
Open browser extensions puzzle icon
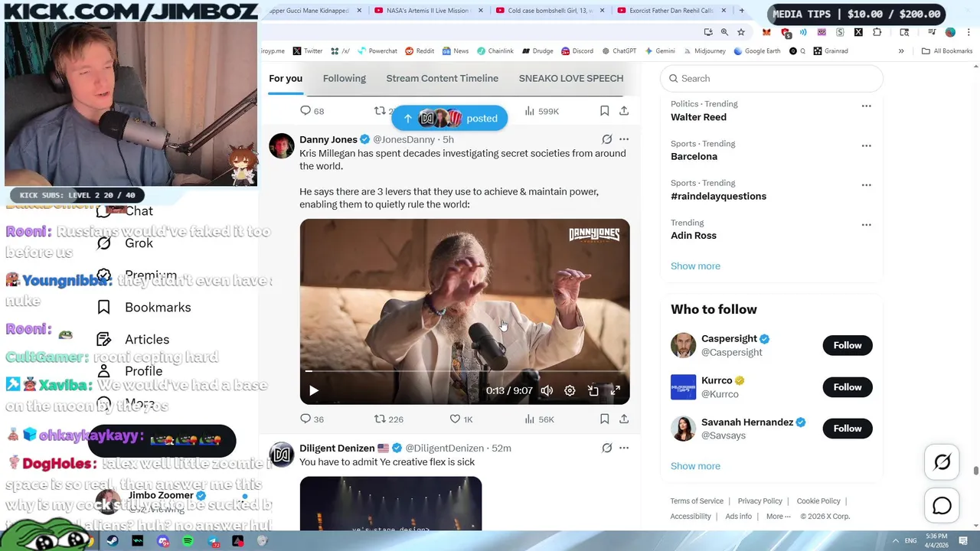877,32
